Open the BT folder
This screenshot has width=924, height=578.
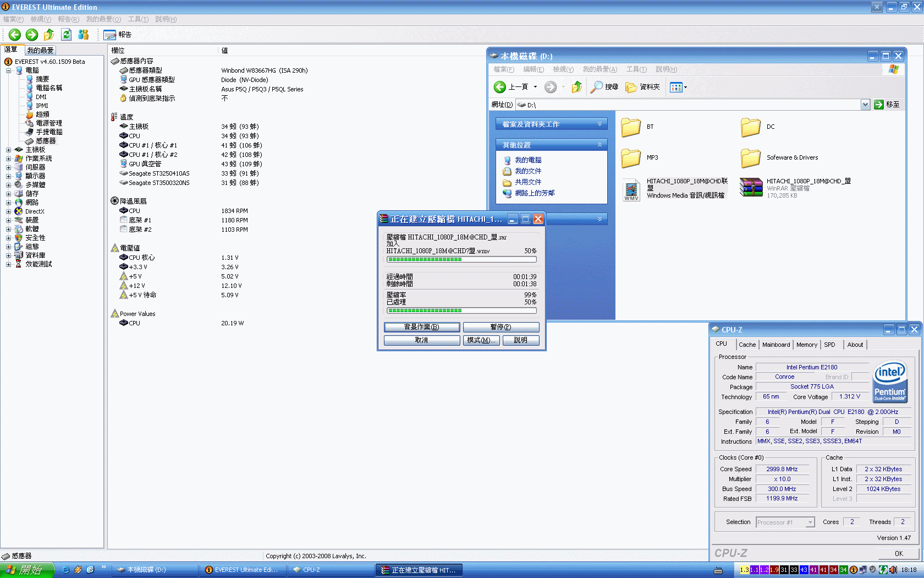[x=631, y=127]
